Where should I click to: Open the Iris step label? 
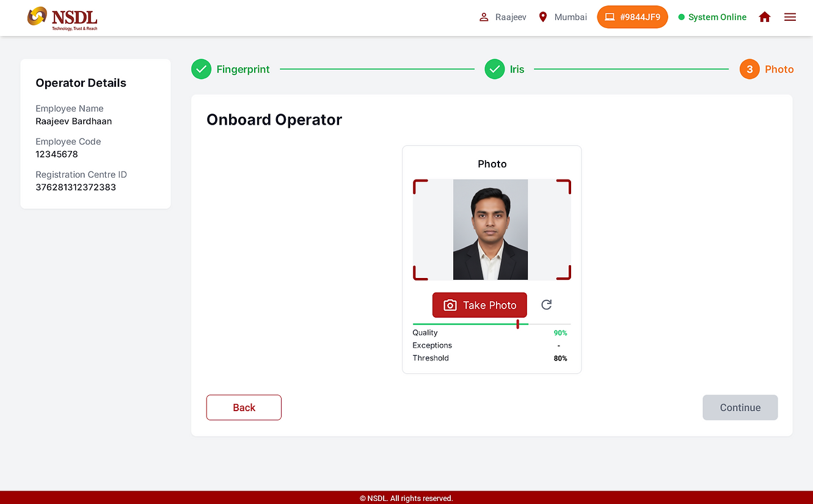517,70
